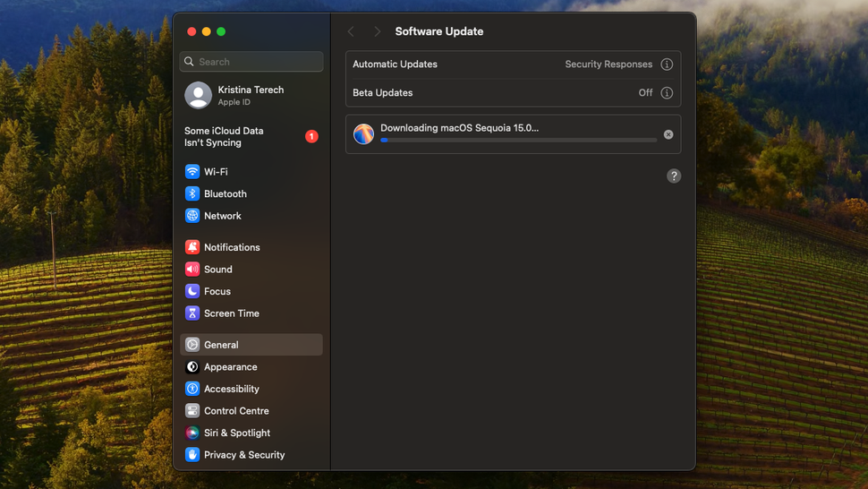
Task: Open Kristina Terech Apple ID
Action: point(251,95)
